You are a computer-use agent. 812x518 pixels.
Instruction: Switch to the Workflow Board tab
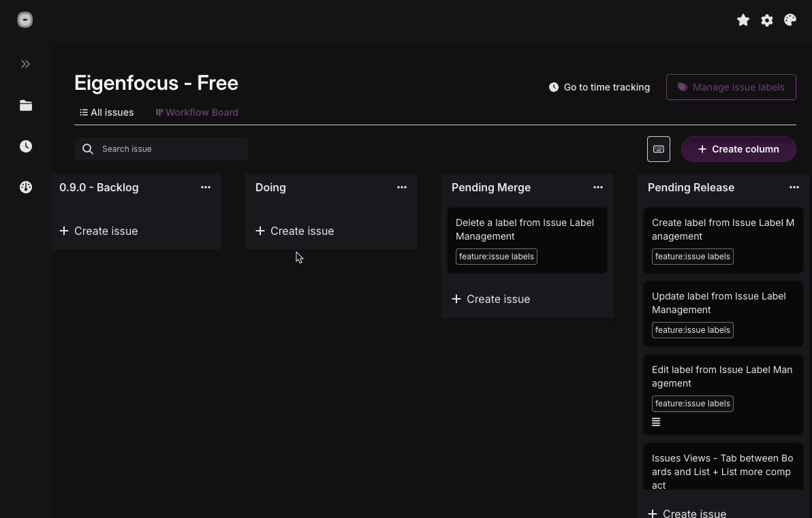pyautogui.click(x=197, y=112)
